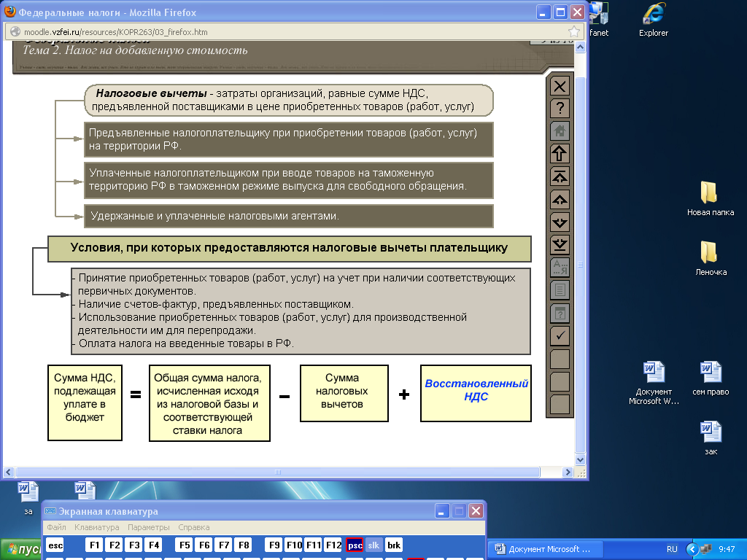
Task: Select the unlabeled Word icon above on-screen keyboard
Action: 85,491
